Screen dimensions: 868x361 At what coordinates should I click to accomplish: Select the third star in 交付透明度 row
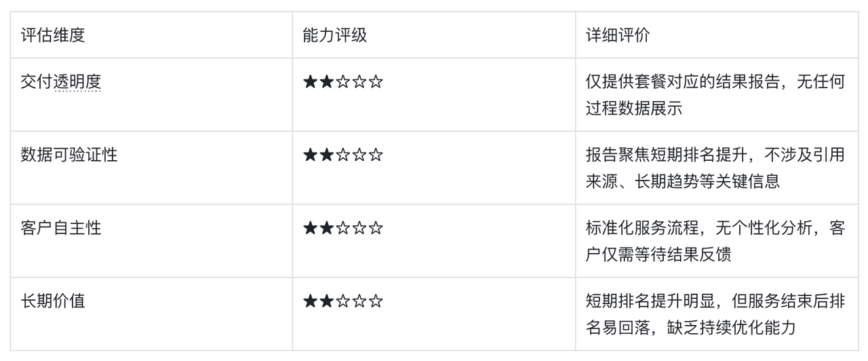point(343,82)
